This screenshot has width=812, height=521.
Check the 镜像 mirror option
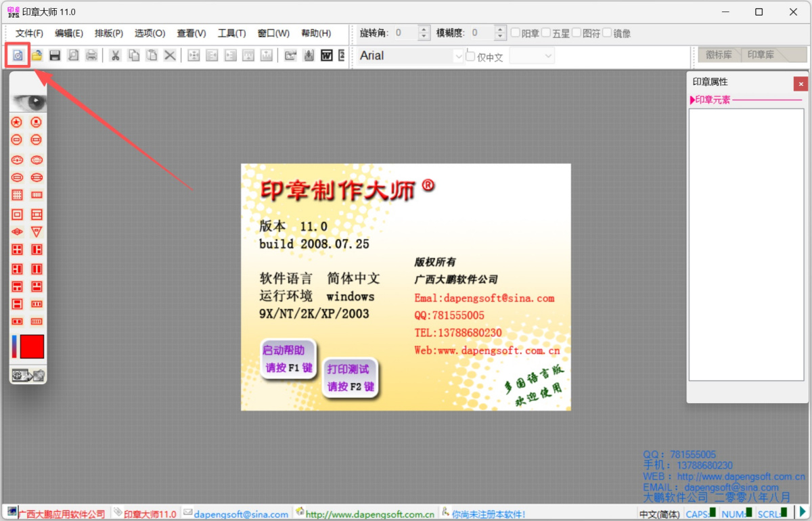(607, 32)
